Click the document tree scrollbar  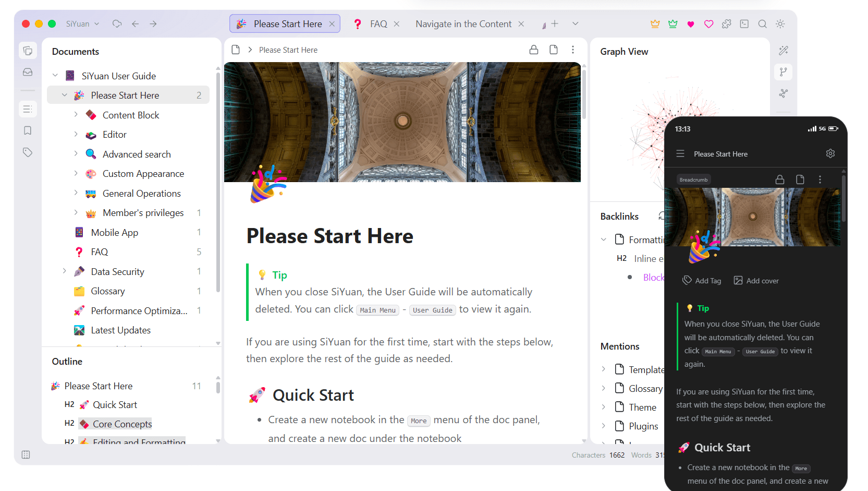point(218,183)
